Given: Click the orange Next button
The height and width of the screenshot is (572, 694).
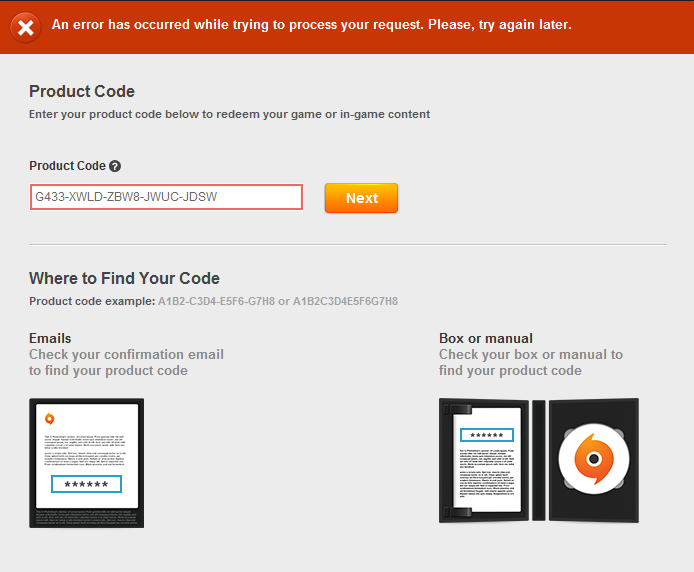Looking at the screenshot, I should pos(361,198).
